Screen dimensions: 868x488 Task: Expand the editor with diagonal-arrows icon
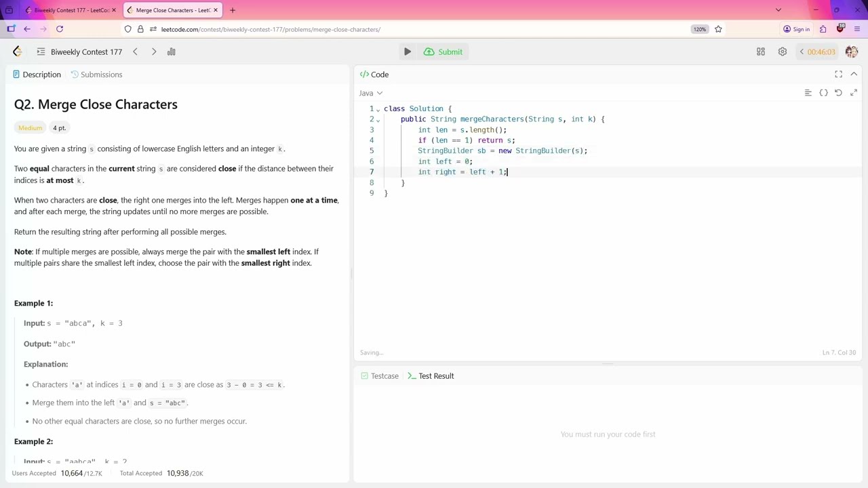854,93
